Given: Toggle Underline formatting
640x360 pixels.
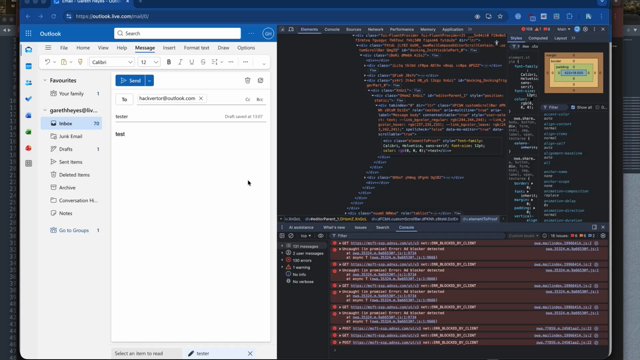Looking at the screenshot, I should [191, 62].
